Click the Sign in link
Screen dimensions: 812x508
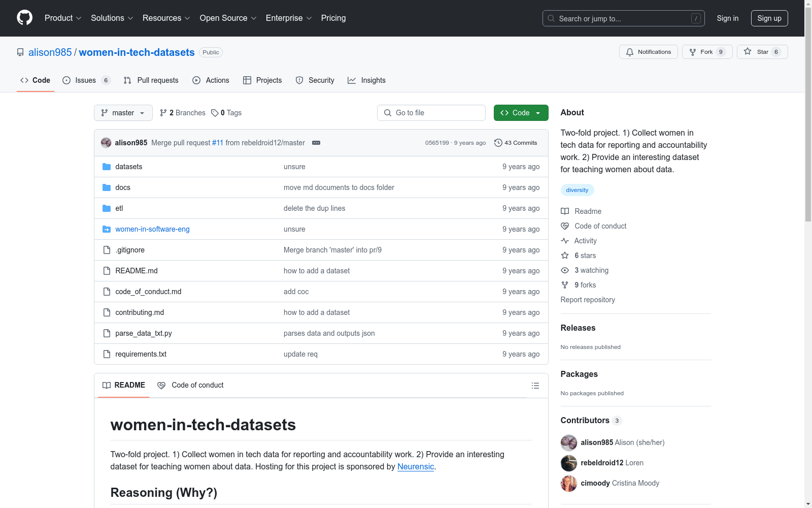pos(728,18)
